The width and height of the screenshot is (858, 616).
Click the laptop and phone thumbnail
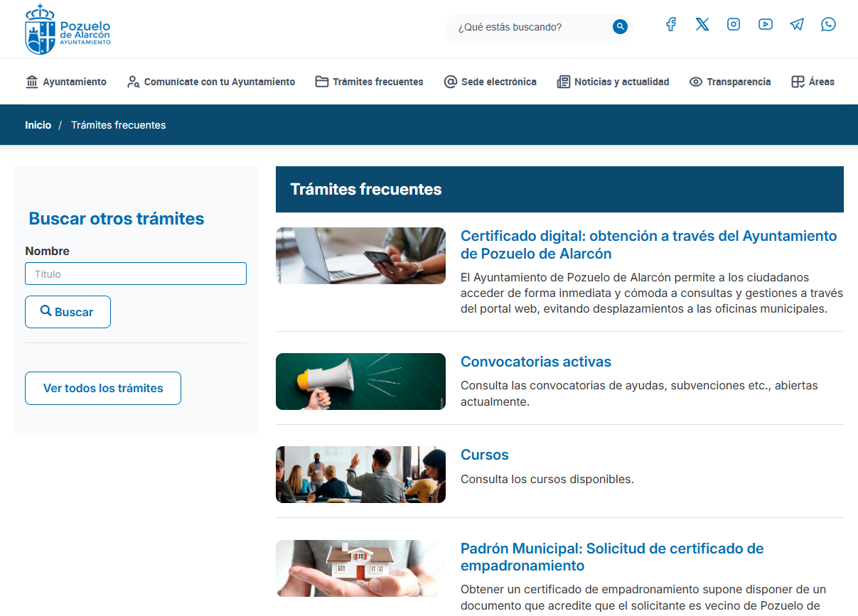(360, 256)
